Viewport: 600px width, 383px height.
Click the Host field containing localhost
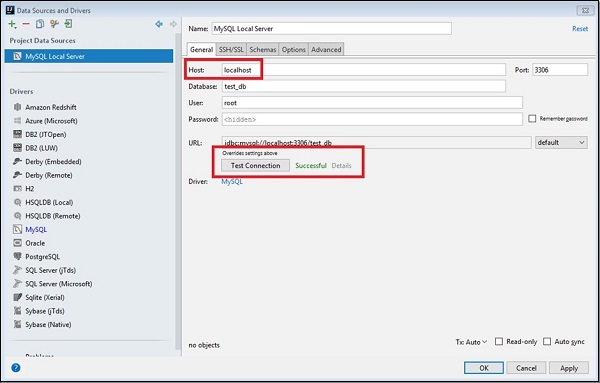364,70
